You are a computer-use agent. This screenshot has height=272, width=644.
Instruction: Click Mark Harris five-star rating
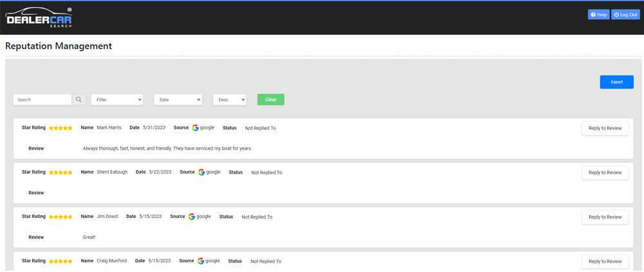(x=61, y=129)
